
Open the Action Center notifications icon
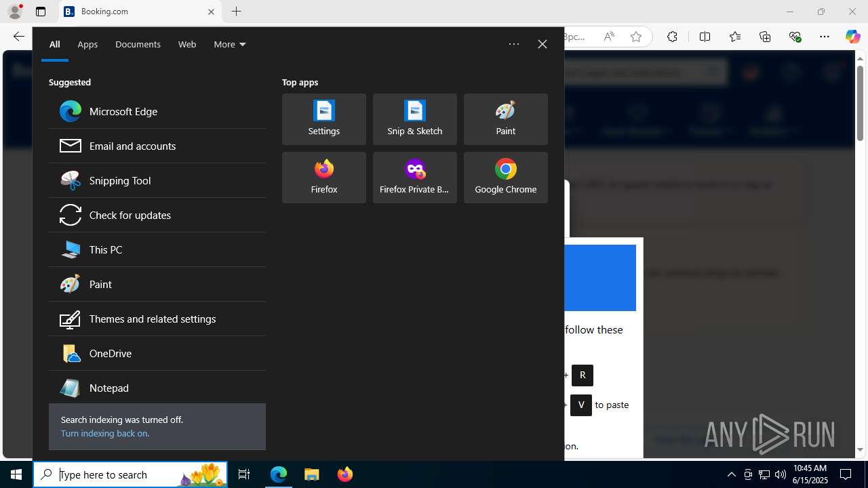tap(846, 474)
